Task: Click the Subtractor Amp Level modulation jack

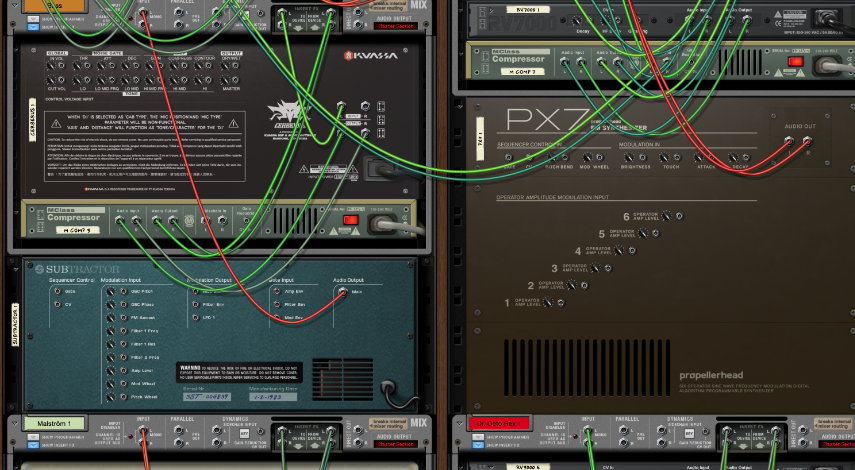Action: [x=124, y=371]
